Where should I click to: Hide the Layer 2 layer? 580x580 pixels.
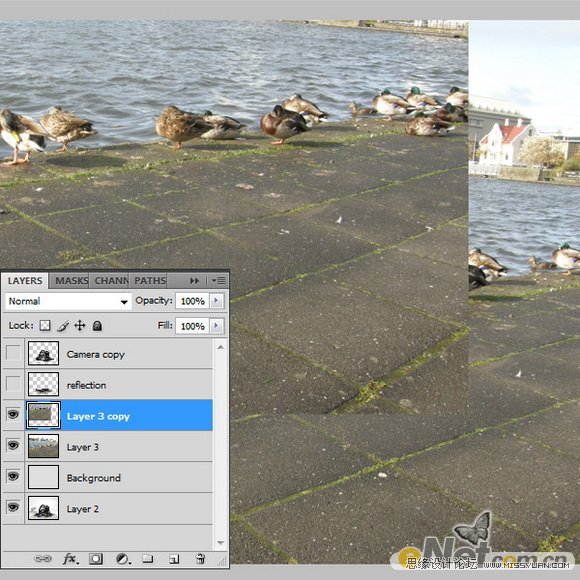(13, 507)
